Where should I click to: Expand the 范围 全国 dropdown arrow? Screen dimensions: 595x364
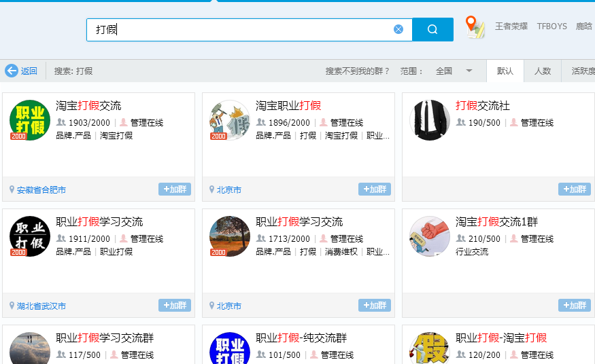click(x=469, y=71)
